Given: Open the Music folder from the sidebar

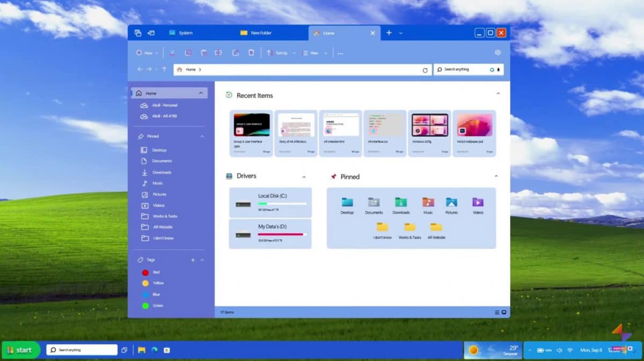Looking at the screenshot, I should click(x=157, y=183).
